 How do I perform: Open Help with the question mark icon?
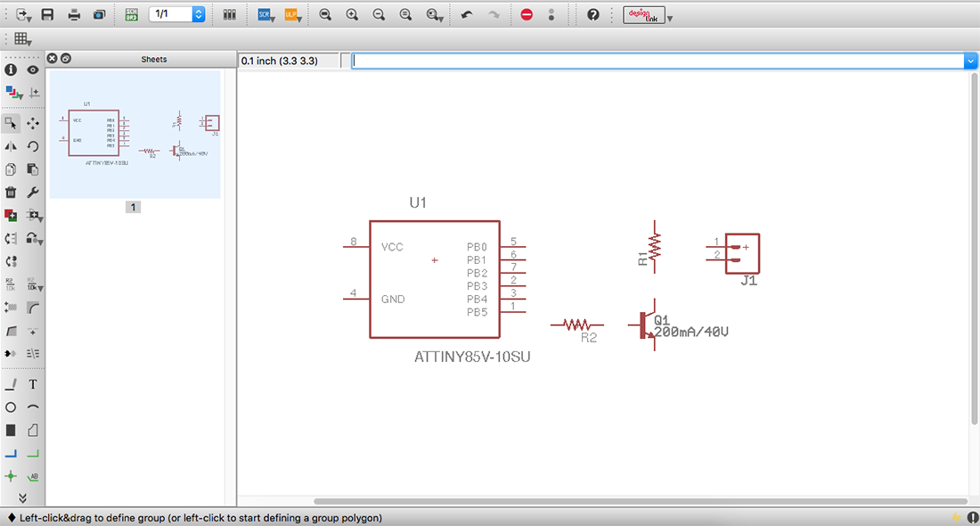pyautogui.click(x=593, y=14)
